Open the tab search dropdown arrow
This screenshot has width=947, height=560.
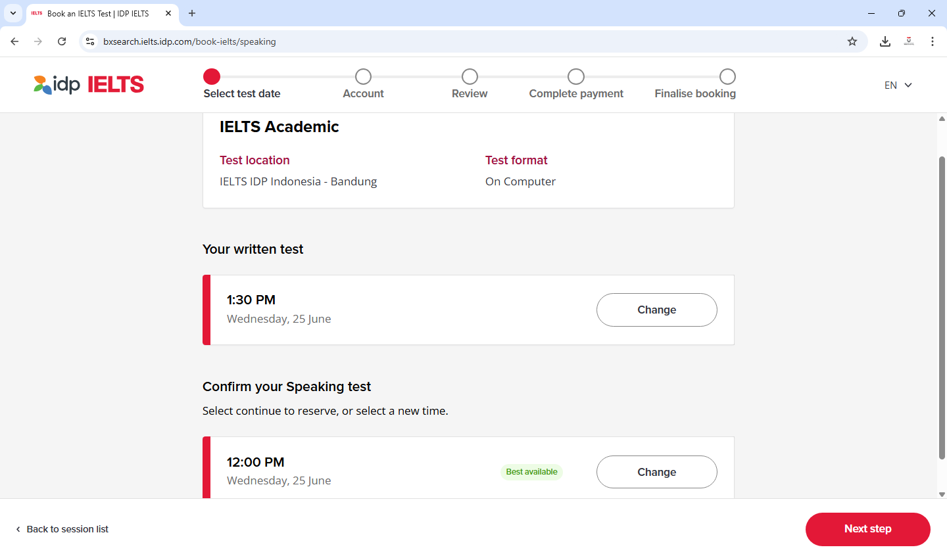(x=13, y=13)
